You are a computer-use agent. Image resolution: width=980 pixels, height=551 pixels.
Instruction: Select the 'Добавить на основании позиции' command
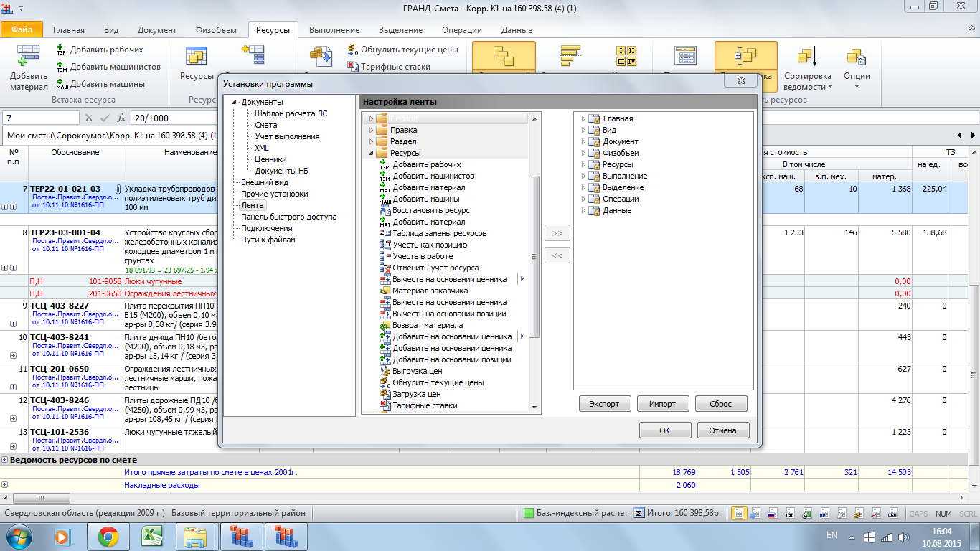[445, 359]
